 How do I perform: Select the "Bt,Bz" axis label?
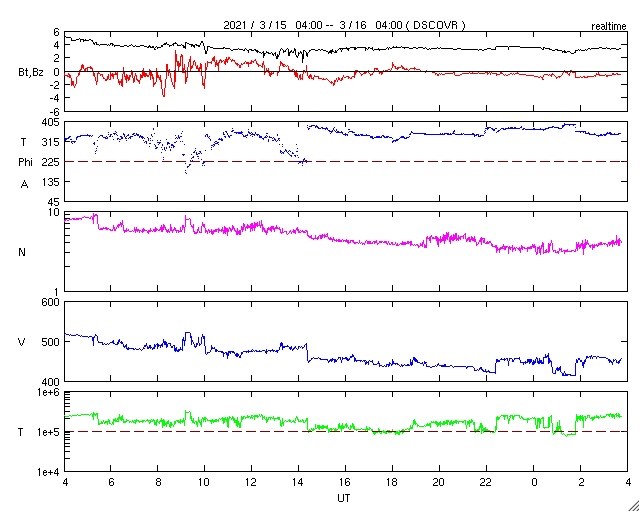tap(31, 73)
